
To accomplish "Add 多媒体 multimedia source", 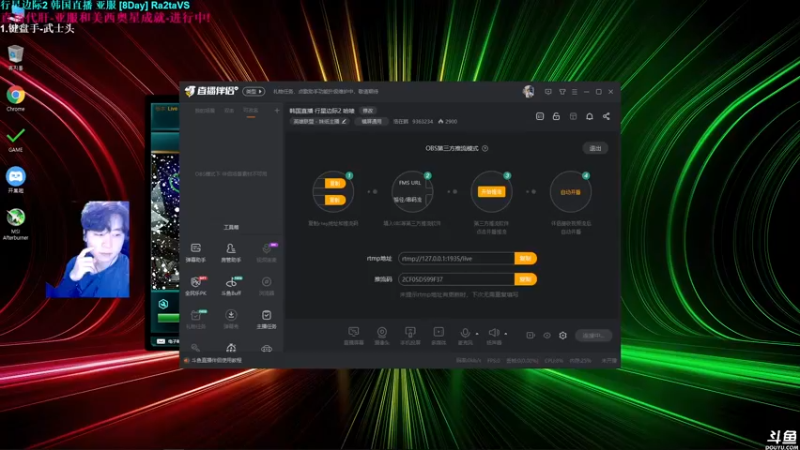I will pos(438,336).
